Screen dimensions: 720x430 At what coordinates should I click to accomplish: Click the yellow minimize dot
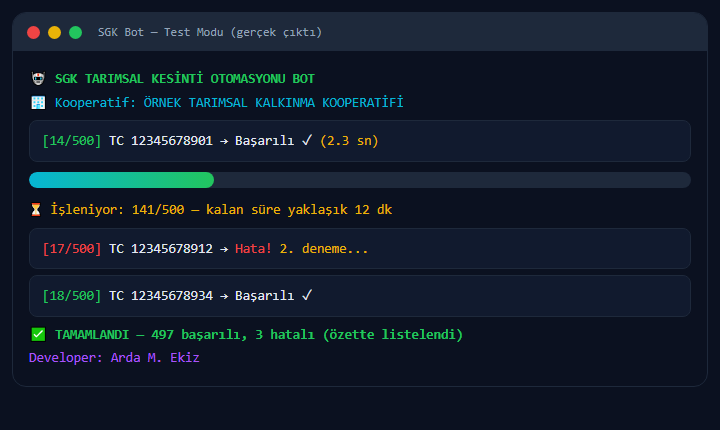55,33
